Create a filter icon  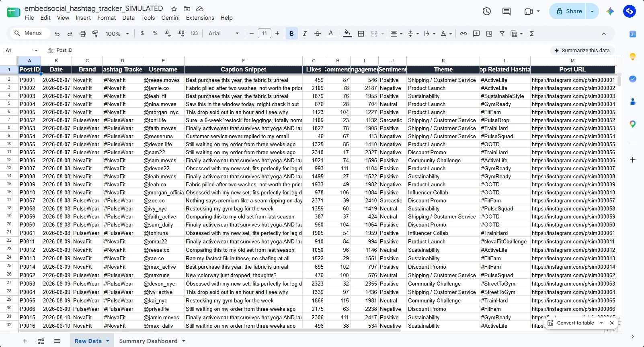(x=502, y=34)
